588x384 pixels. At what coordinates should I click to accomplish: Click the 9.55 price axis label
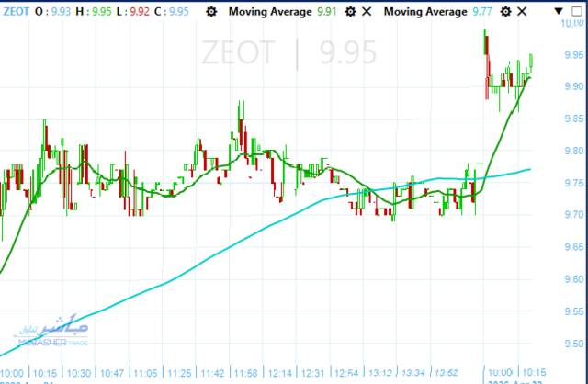click(x=574, y=311)
